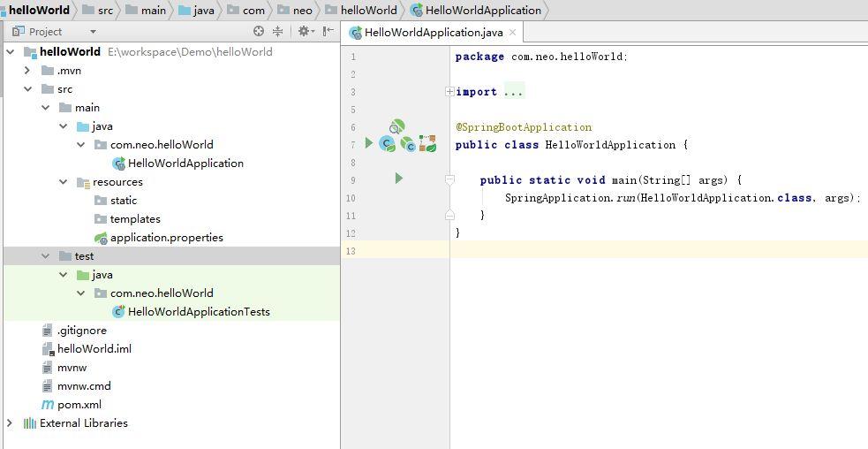Screen dimensions: 868x449
Task: Select application.properties file
Action: click(167, 237)
